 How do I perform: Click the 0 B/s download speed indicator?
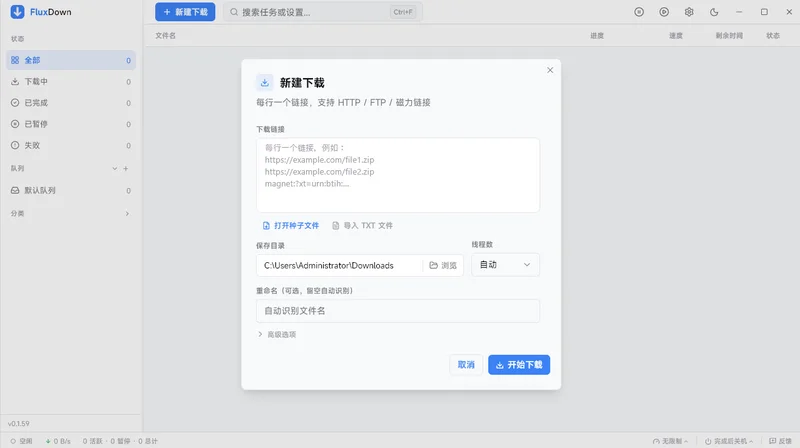tap(58, 441)
